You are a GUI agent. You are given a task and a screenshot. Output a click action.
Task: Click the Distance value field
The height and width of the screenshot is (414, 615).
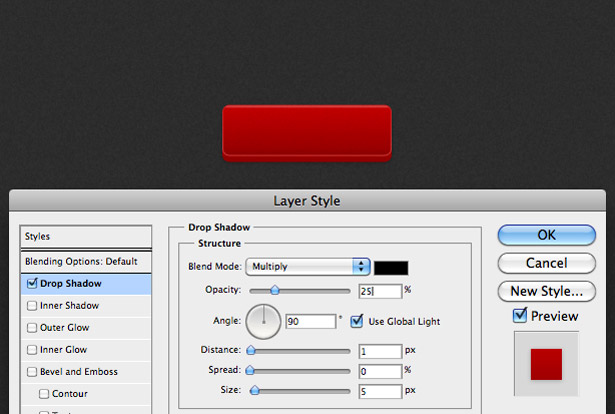(x=380, y=351)
